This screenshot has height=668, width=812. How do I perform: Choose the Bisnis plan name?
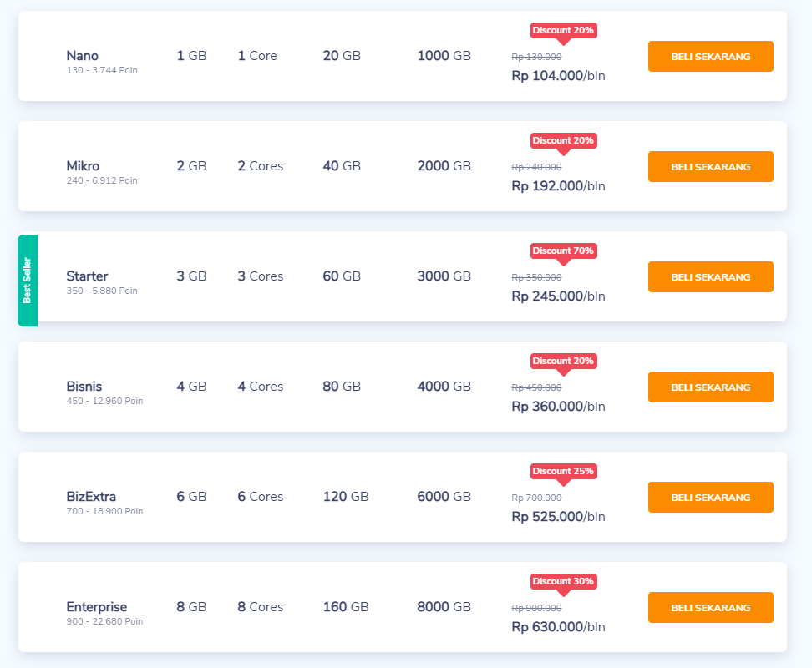[x=84, y=387]
